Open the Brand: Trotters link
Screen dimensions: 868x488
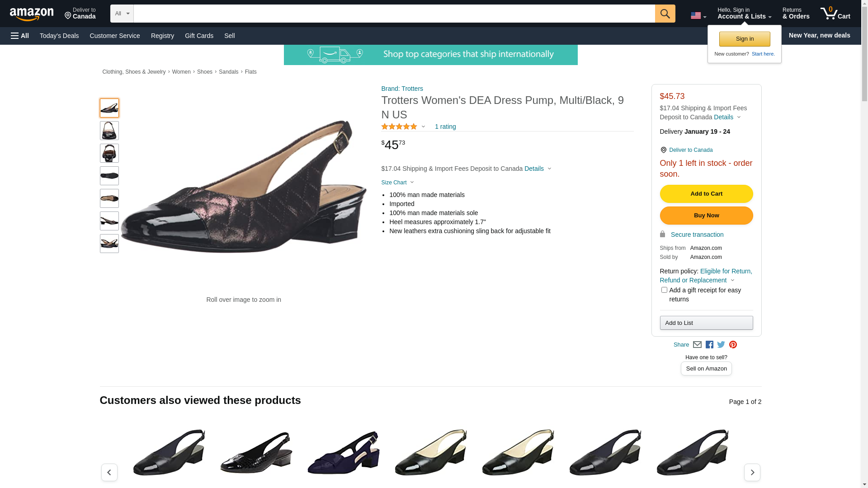pyautogui.click(x=402, y=89)
